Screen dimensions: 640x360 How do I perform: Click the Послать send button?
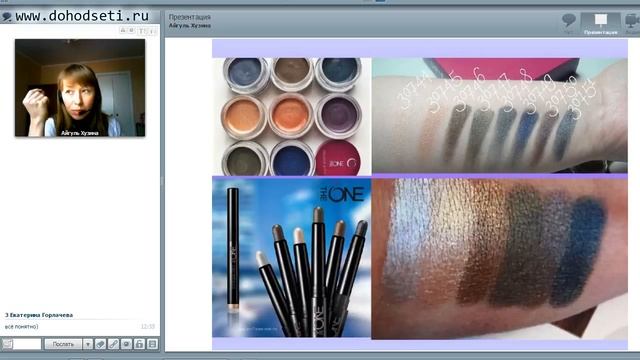[x=63, y=344]
